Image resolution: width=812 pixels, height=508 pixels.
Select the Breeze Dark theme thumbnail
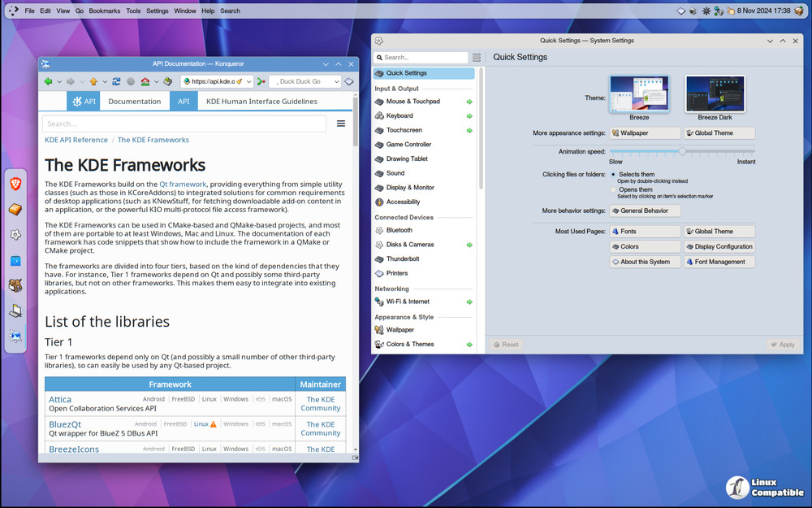[x=715, y=94]
